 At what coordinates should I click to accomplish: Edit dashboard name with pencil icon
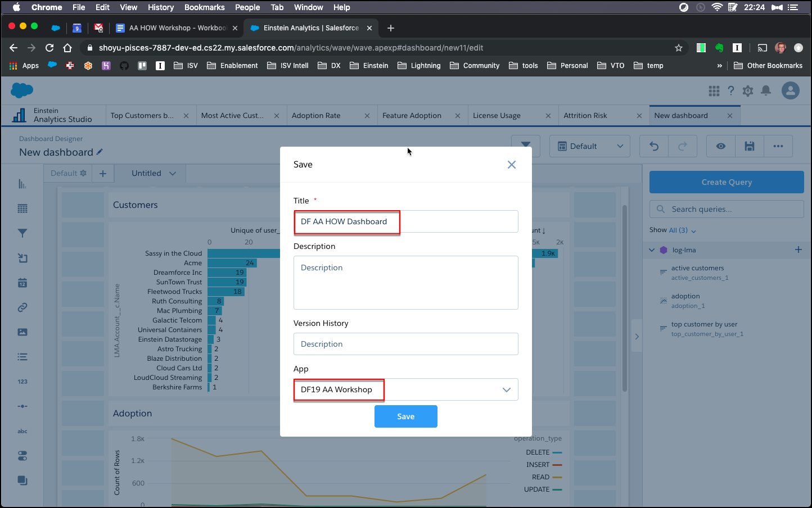(100, 152)
